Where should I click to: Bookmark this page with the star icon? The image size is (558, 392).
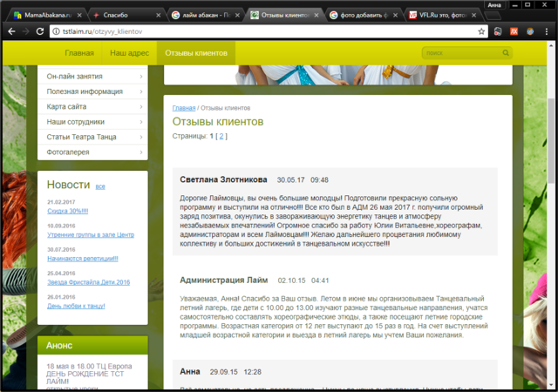coord(481,30)
